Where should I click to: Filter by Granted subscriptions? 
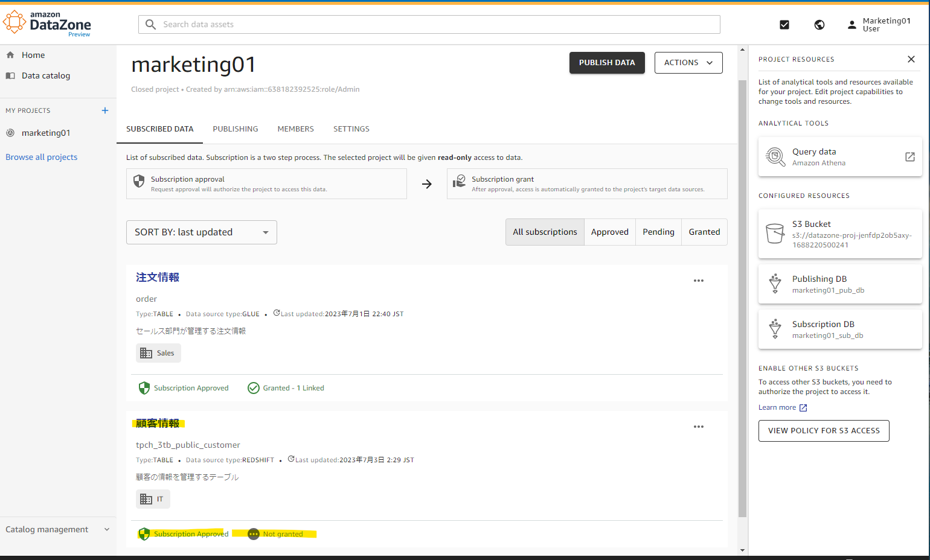pyautogui.click(x=704, y=232)
